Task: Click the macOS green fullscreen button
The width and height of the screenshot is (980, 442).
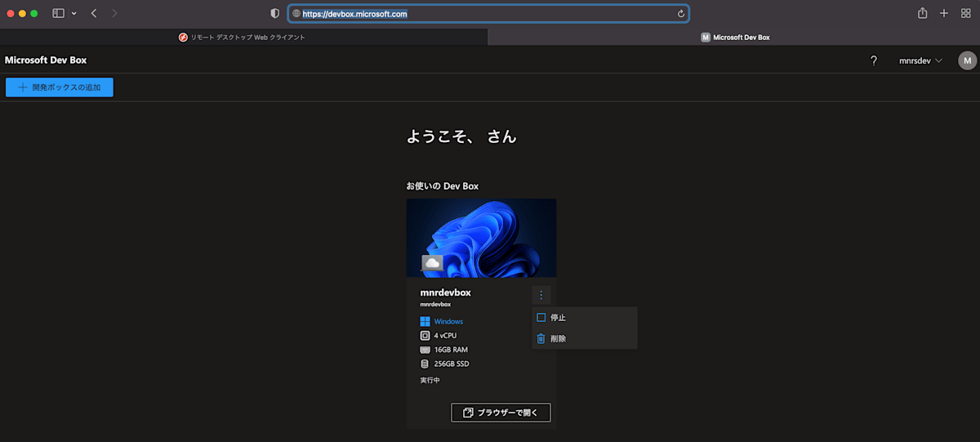Action: 34,14
